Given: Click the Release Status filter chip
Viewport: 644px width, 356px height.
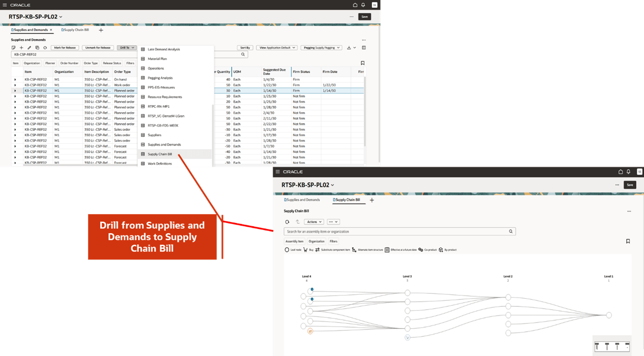Looking at the screenshot, I should coord(112,63).
